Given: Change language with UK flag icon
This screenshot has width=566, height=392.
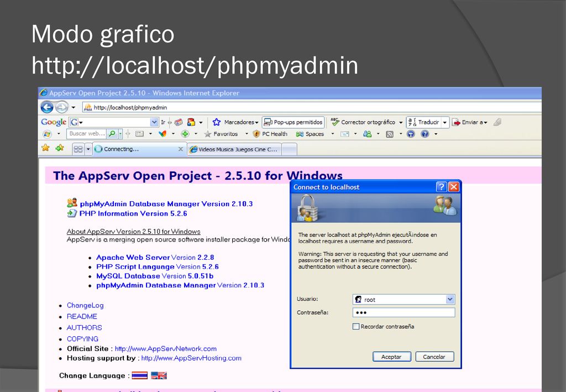Looking at the screenshot, I should pos(159,375).
